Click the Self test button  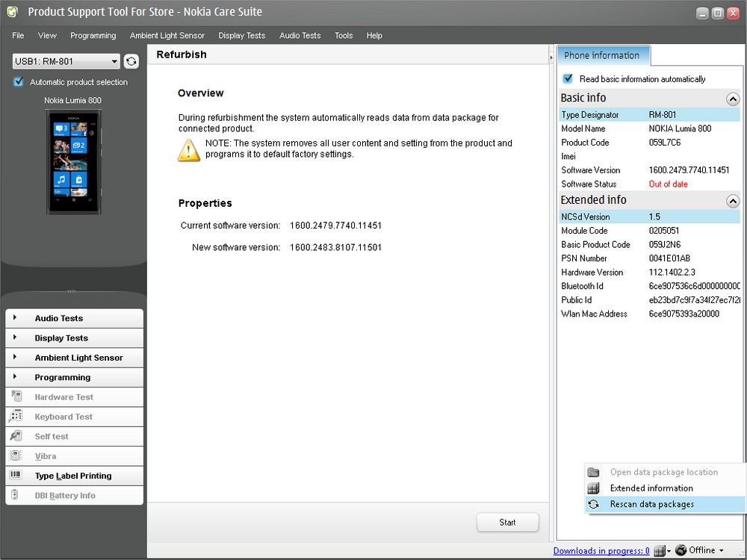pos(74,436)
